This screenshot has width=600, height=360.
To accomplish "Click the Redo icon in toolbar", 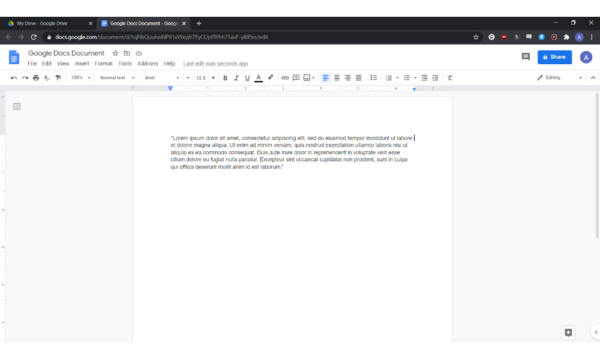I will [25, 78].
